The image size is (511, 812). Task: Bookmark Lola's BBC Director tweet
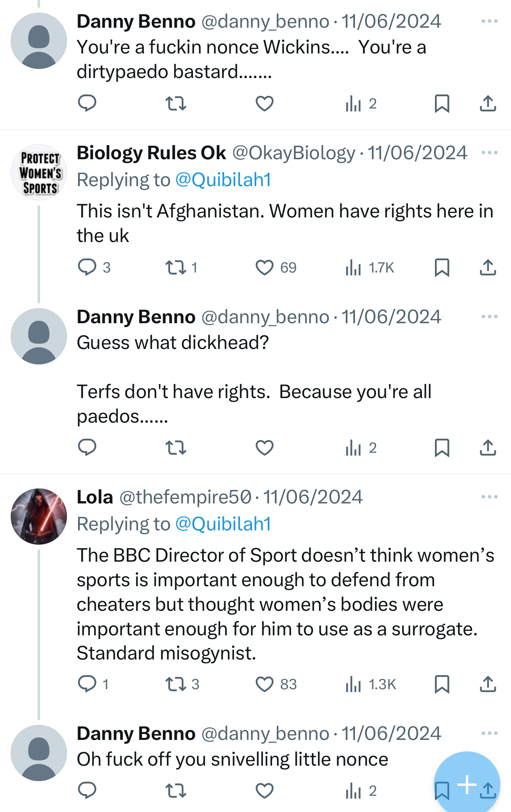click(x=442, y=684)
